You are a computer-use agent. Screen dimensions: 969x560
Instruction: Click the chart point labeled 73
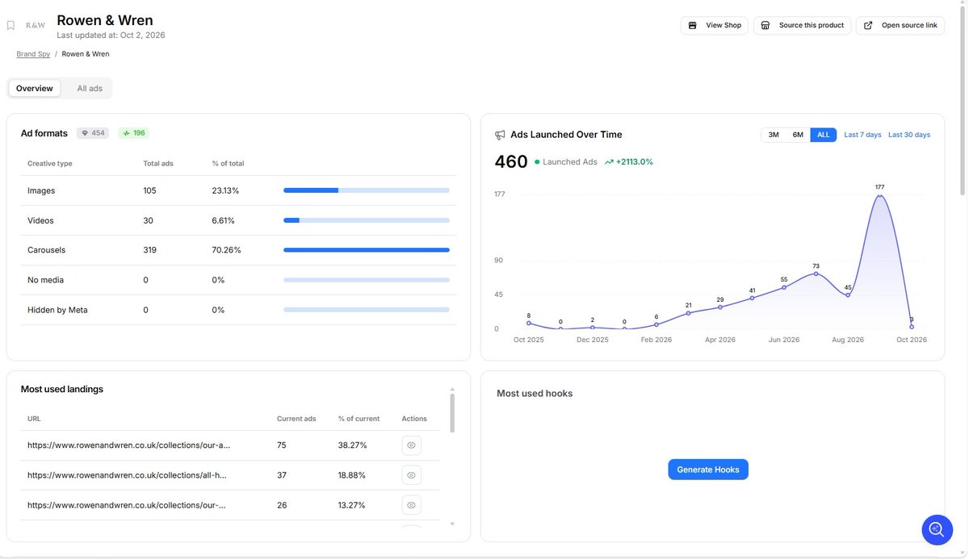[x=816, y=274]
